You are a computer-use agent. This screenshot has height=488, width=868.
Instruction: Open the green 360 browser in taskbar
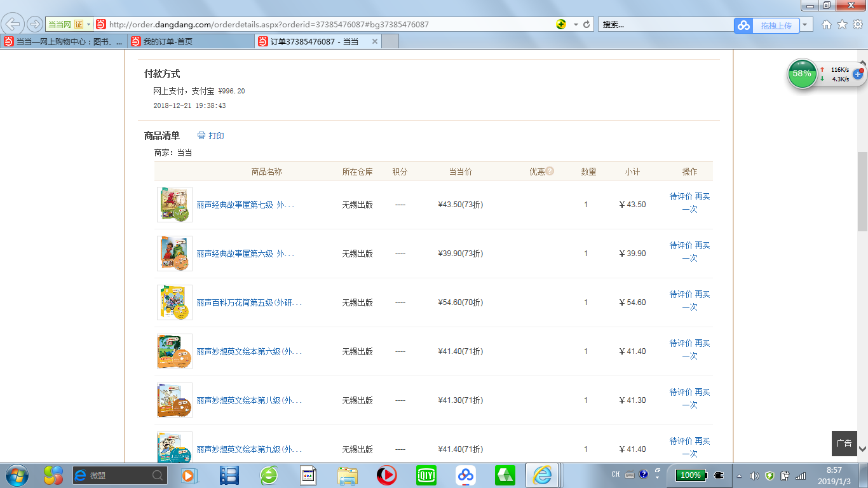tap(269, 475)
